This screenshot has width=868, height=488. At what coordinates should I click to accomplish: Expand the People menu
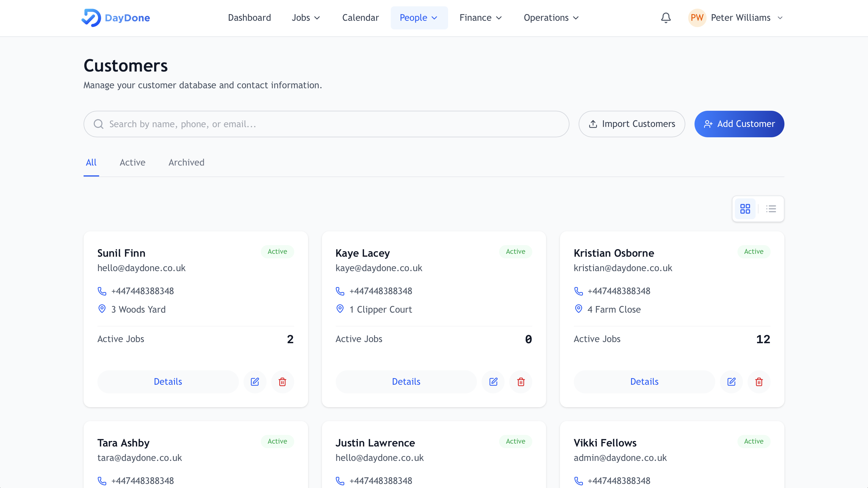[419, 18]
